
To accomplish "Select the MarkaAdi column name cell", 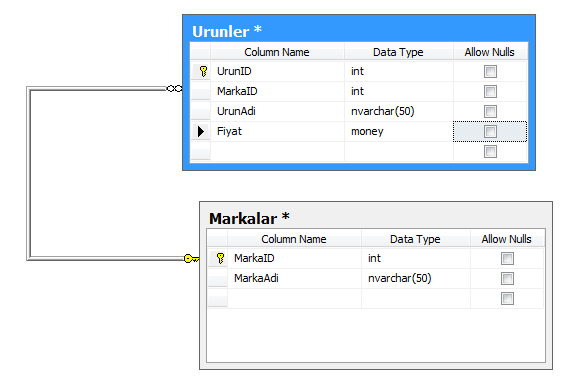I will (294, 278).
